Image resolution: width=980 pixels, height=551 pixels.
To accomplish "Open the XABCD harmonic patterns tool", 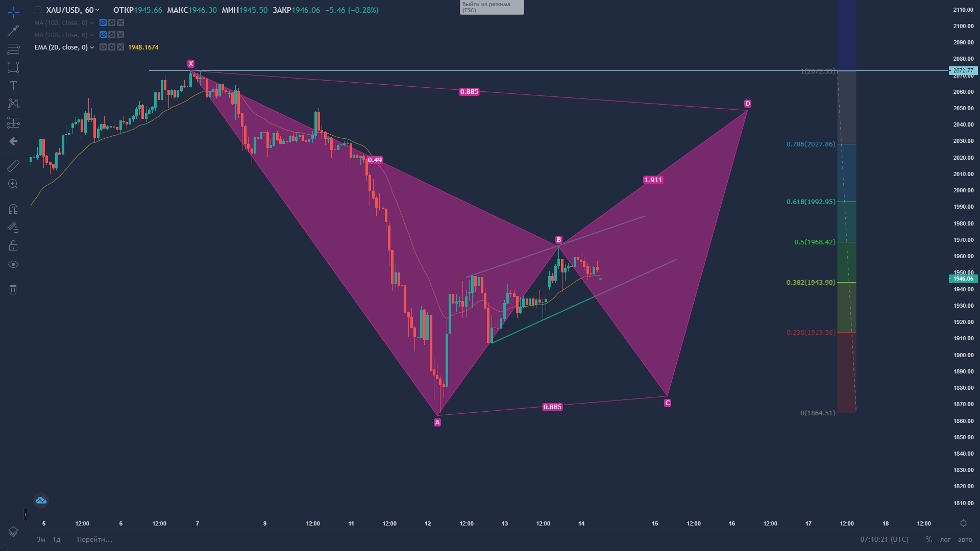I will (x=13, y=104).
